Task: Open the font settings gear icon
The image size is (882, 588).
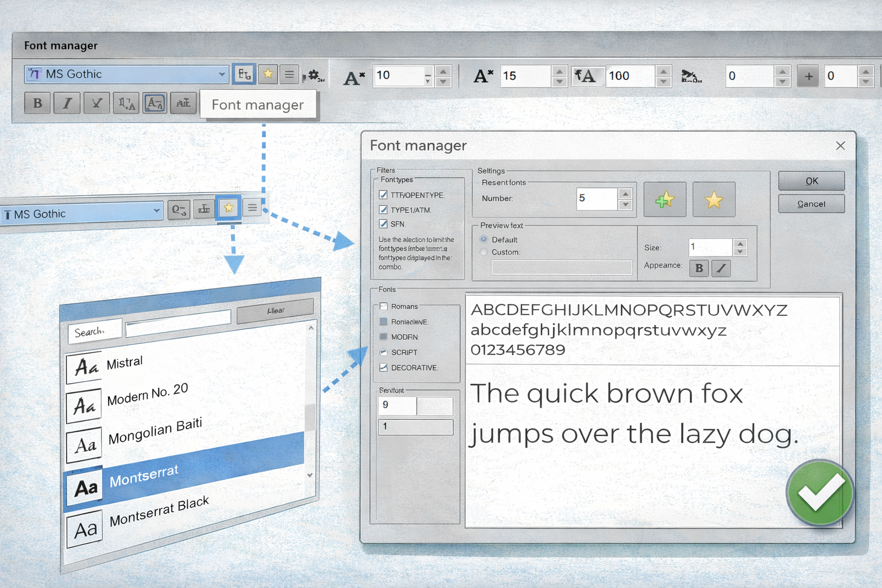Action: coord(314,74)
